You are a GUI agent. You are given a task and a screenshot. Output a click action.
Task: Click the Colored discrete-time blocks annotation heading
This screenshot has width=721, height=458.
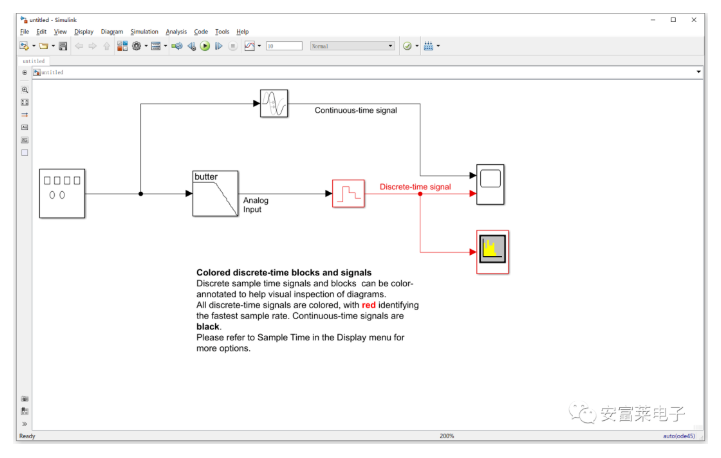284,272
